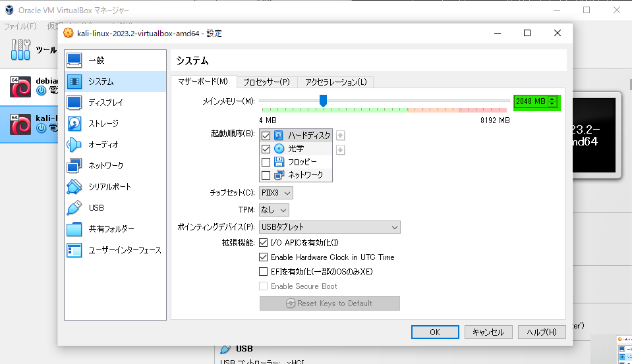The image size is (632, 364).
Task: Open the ポインティングデバイス USBタブレット dropdown
Action: coord(330,227)
